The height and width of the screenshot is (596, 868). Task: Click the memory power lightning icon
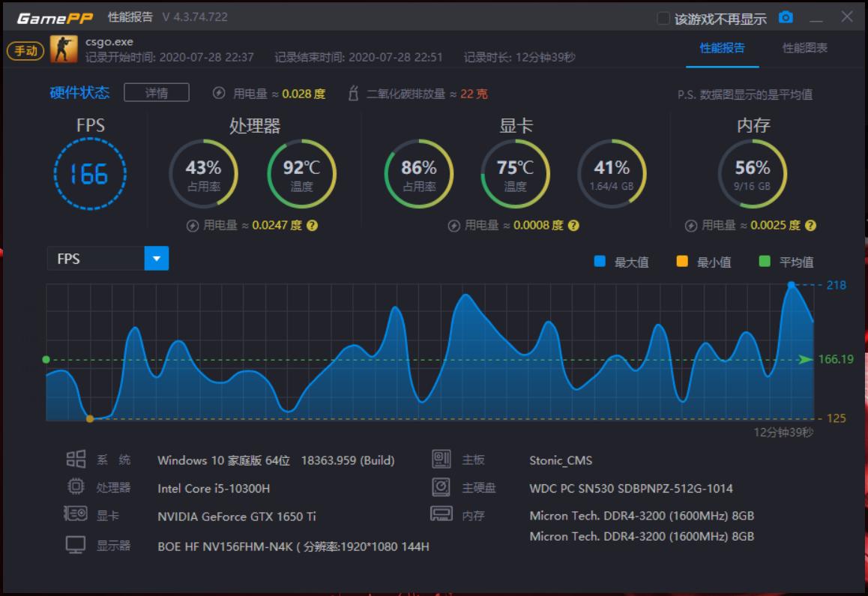click(x=691, y=226)
